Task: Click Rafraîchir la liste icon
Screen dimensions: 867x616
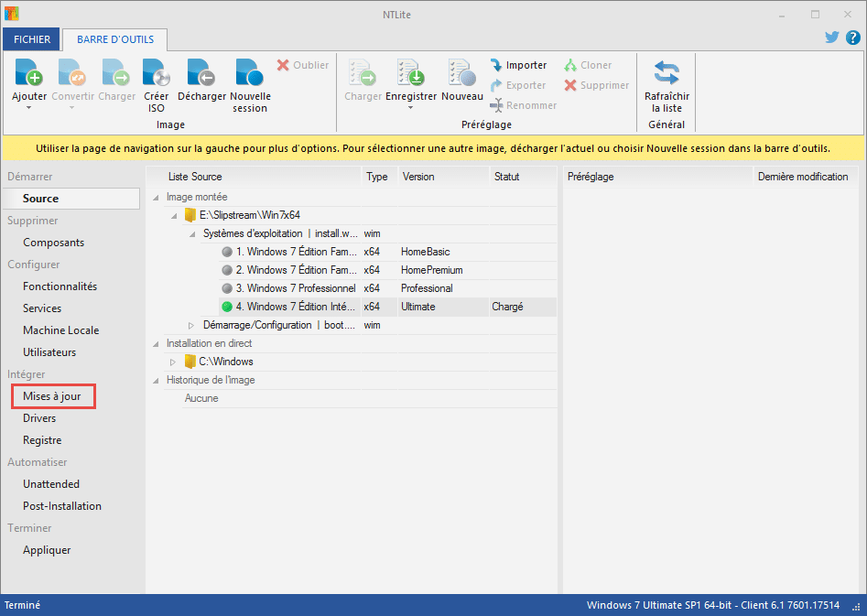Action: coord(667,72)
